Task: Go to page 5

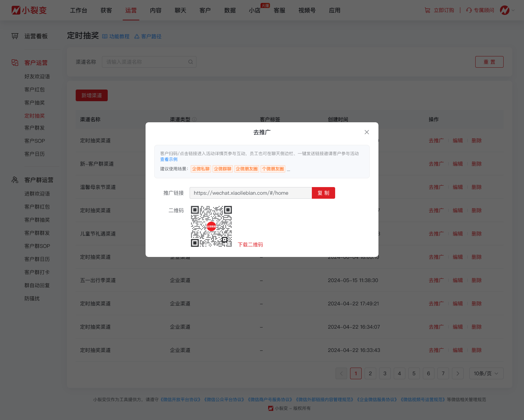Action: tap(414, 373)
